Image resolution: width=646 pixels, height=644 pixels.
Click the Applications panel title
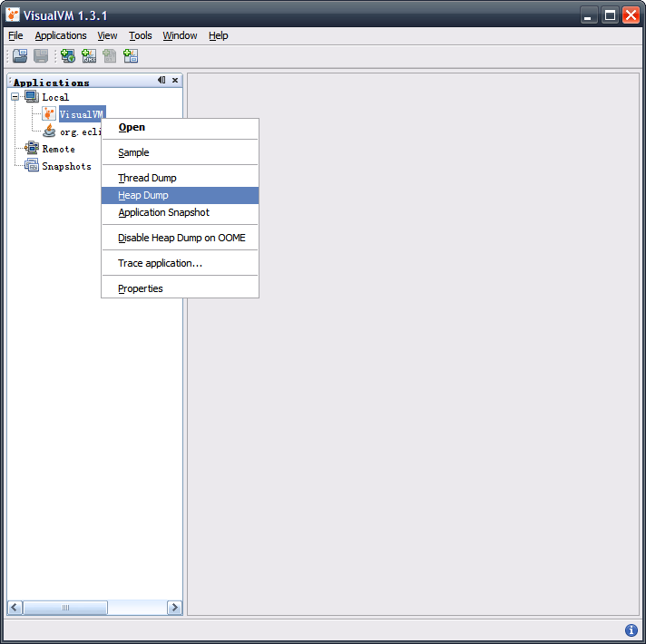(x=52, y=83)
